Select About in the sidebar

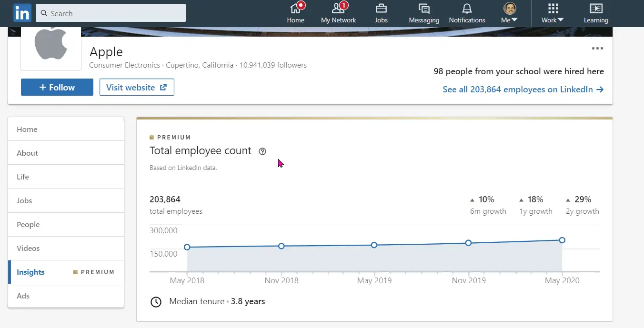[x=66, y=153]
